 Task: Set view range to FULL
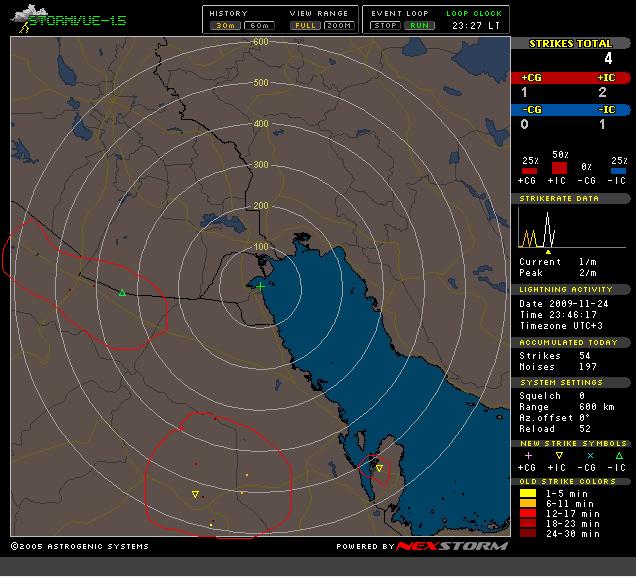pos(305,25)
